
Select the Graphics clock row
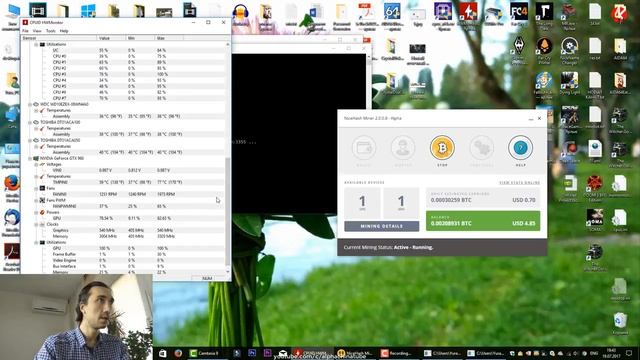tap(124, 231)
